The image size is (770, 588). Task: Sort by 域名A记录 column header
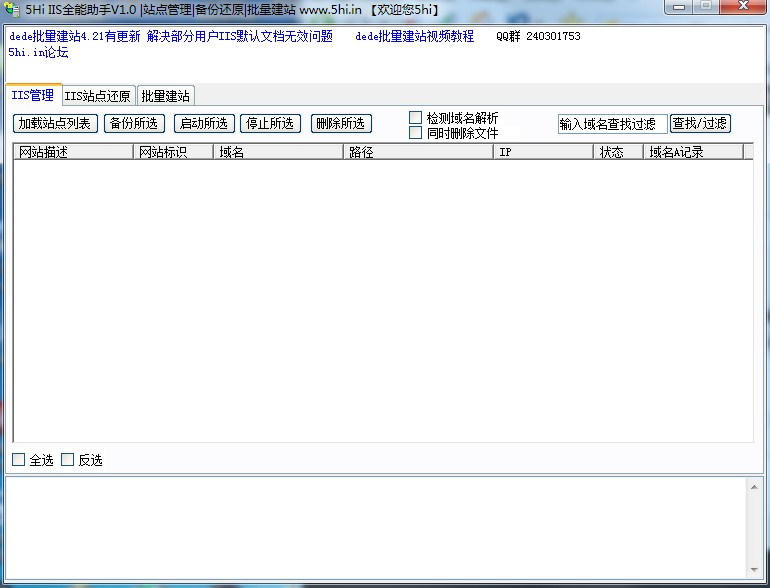point(693,152)
